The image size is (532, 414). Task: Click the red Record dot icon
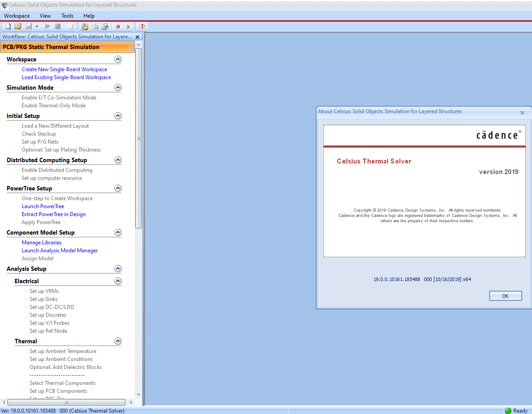tap(118, 27)
